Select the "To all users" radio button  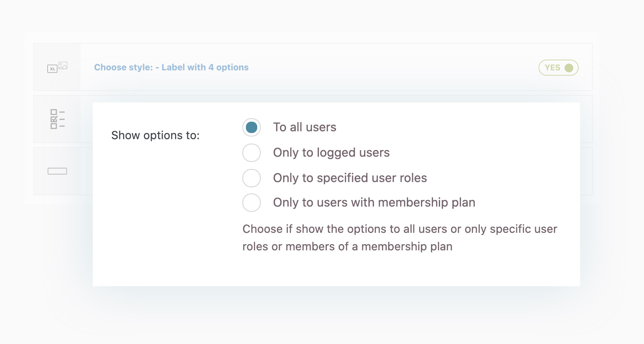[252, 127]
